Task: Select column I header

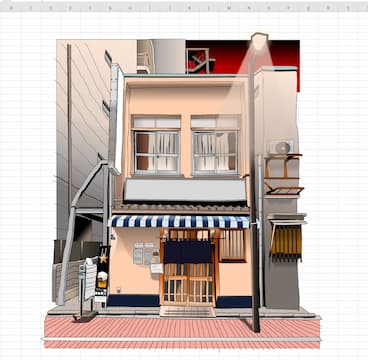Action: pyautogui.click(x=150, y=7)
